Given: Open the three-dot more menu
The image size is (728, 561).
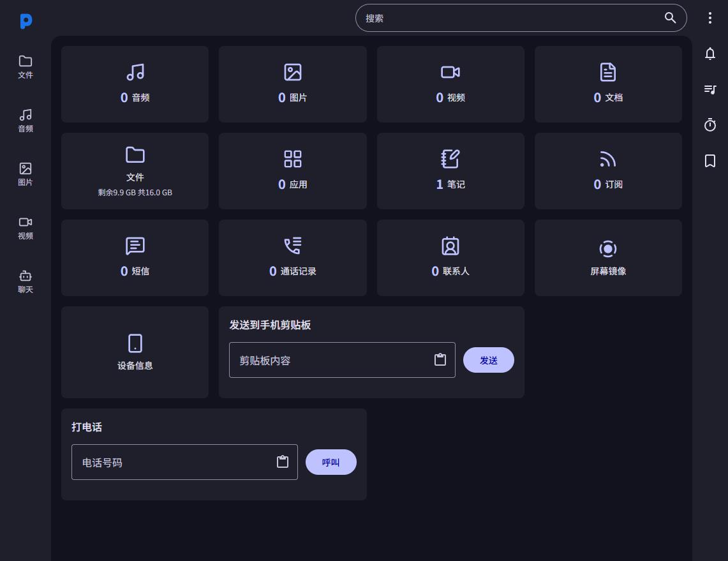Looking at the screenshot, I should coord(710,18).
